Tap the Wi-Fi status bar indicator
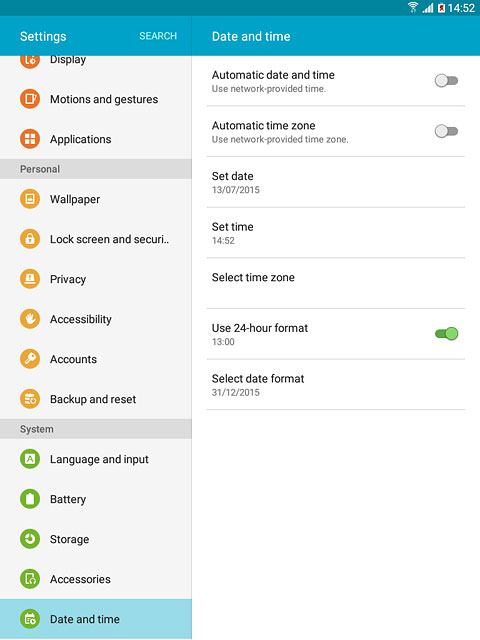This screenshot has height=640, width=480. [413, 7]
